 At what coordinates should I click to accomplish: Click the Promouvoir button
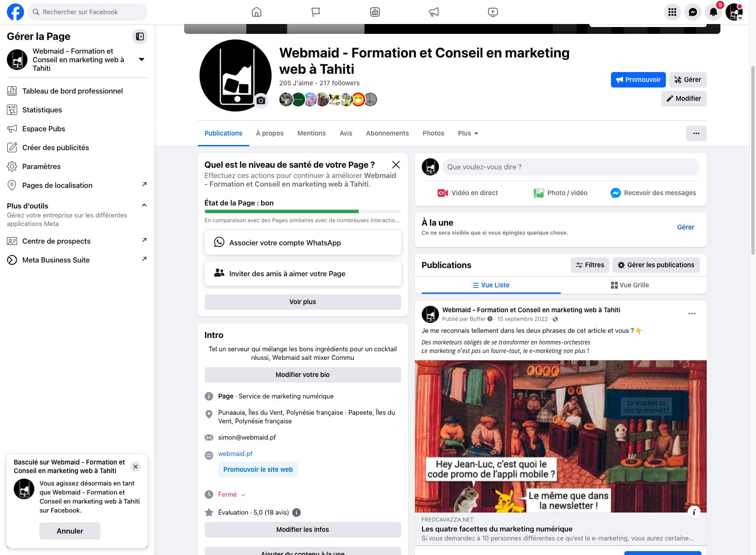coord(638,80)
